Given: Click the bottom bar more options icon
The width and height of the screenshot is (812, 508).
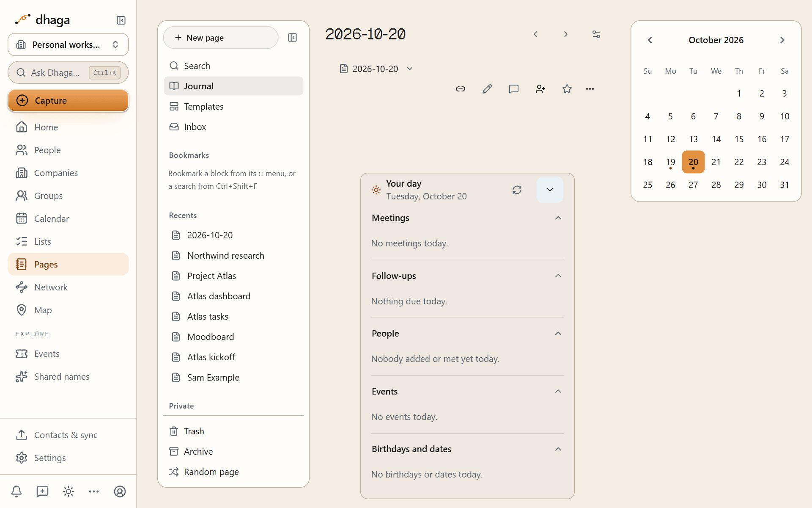Looking at the screenshot, I should (x=94, y=491).
